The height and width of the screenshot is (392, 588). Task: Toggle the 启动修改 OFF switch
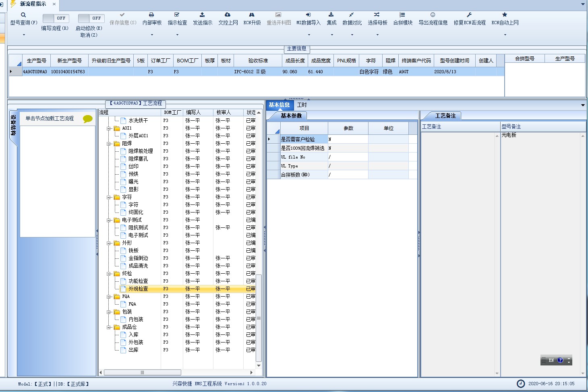91,19
